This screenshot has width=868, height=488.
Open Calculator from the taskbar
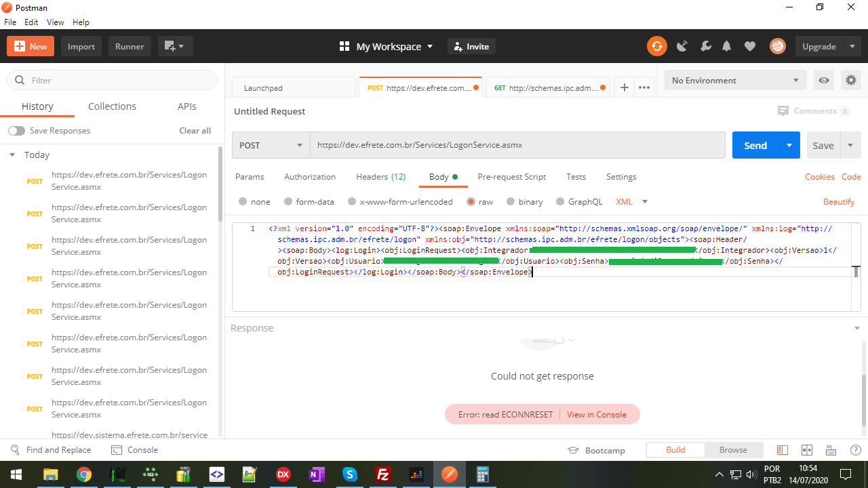point(483,474)
